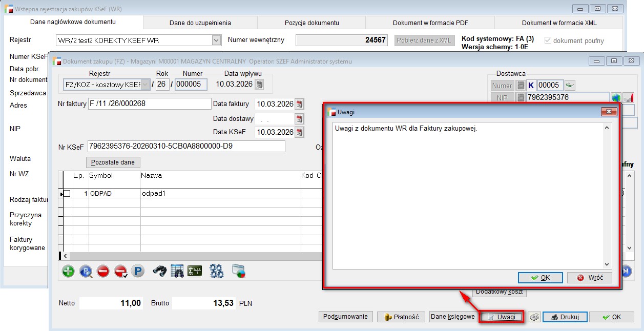Image resolution: width=644 pixels, height=331 pixels.
Task: Click the pie chart window icon
Action: (239, 271)
